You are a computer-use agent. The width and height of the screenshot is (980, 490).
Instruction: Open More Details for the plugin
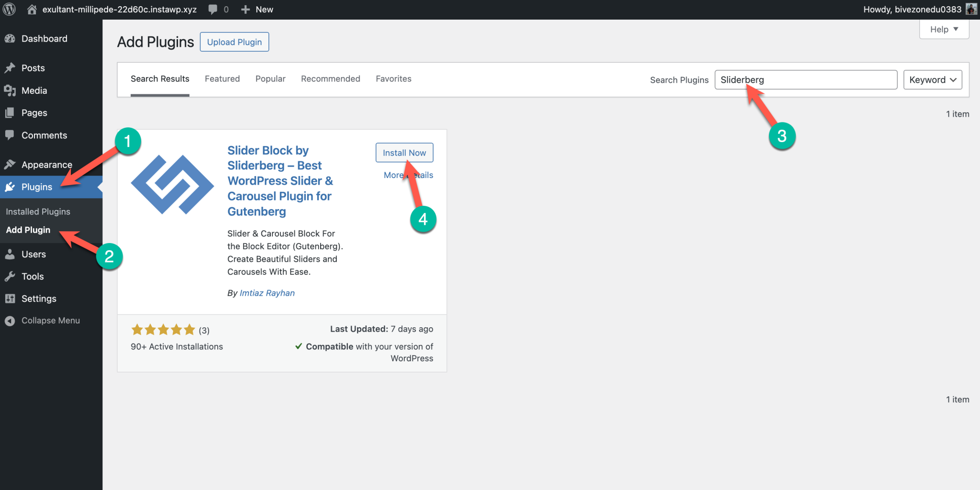[408, 175]
